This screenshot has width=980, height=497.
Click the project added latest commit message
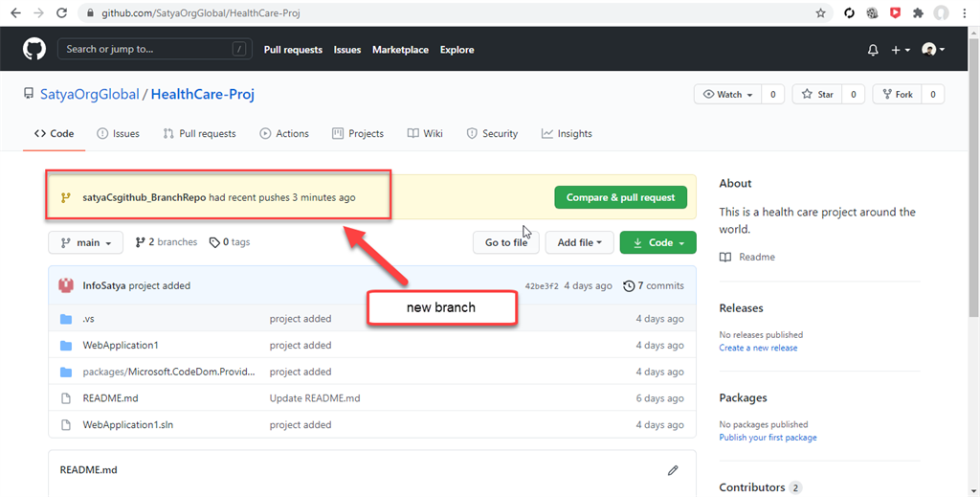click(x=160, y=285)
